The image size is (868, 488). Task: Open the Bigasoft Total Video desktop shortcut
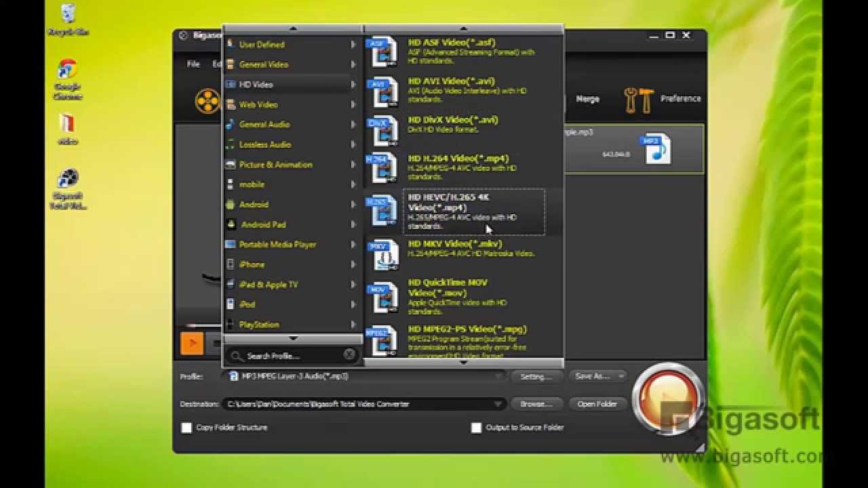tap(67, 189)
